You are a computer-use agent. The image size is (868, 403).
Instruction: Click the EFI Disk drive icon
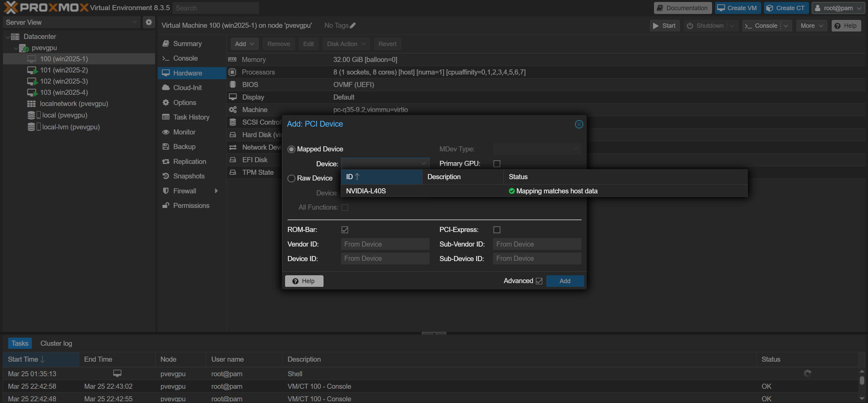233,160
